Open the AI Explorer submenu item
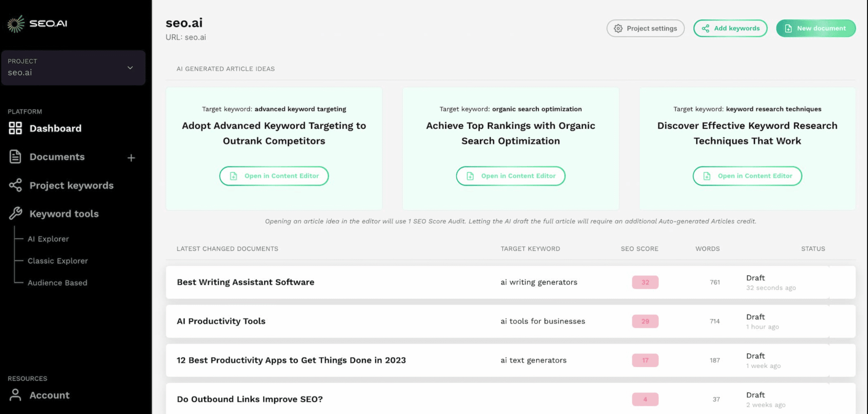 coord(48,239)
